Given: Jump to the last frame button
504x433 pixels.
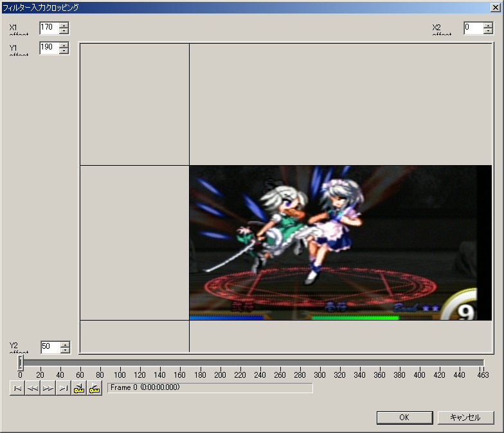Looking at the screenshot, I should point(64,389).
